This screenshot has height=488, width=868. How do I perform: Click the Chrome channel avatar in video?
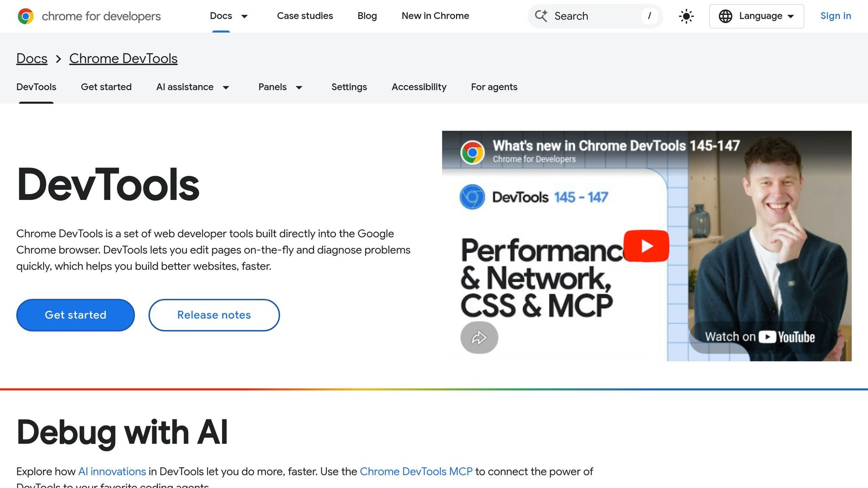click(x=473, y=152)
